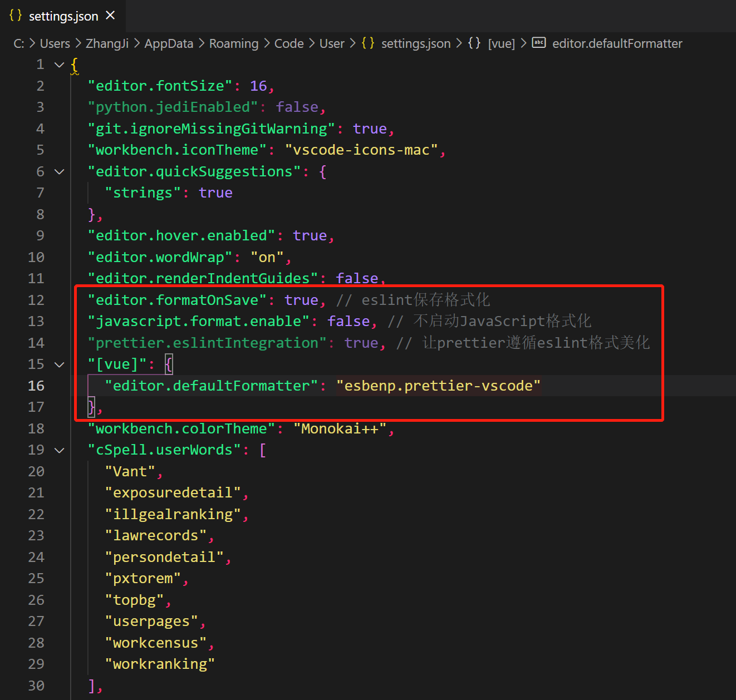Open the 'Roaming' breadcrumb segment
The width and height of the screenshot is (736, 700).
point(234,43)
